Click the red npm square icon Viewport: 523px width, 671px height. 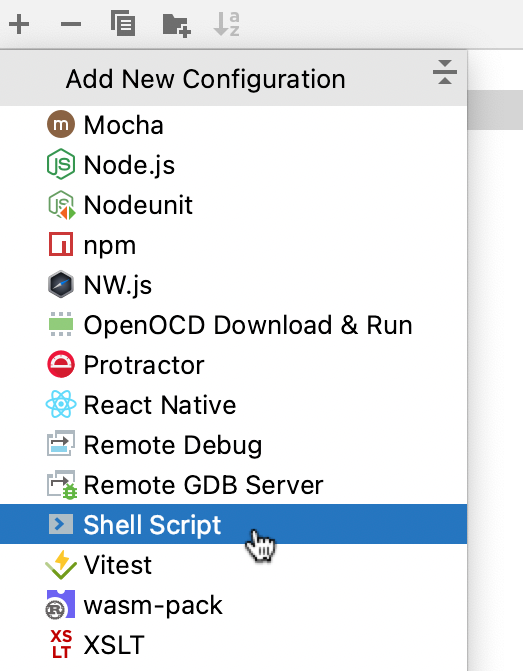pos(61,244)
